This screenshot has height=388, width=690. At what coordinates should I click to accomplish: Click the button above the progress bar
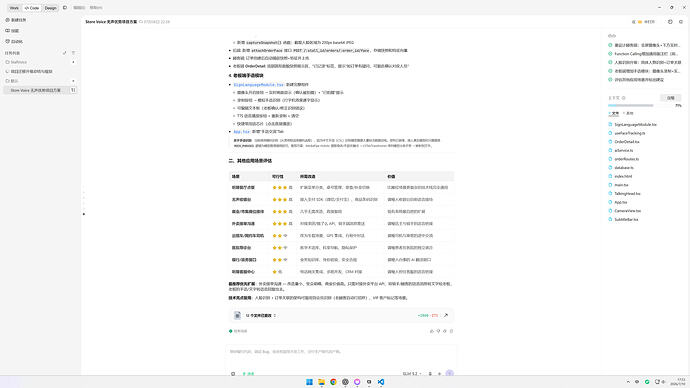[670, 98]
